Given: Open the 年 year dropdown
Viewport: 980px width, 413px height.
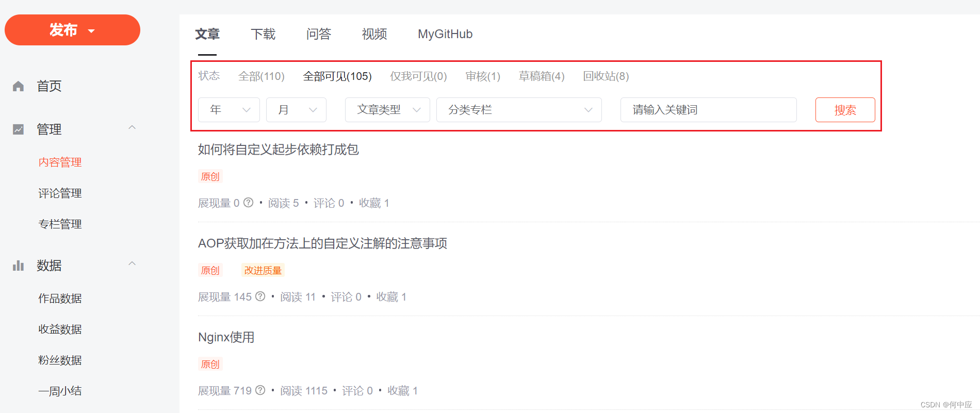Looking at the screenshot, I should click(229, 110).
